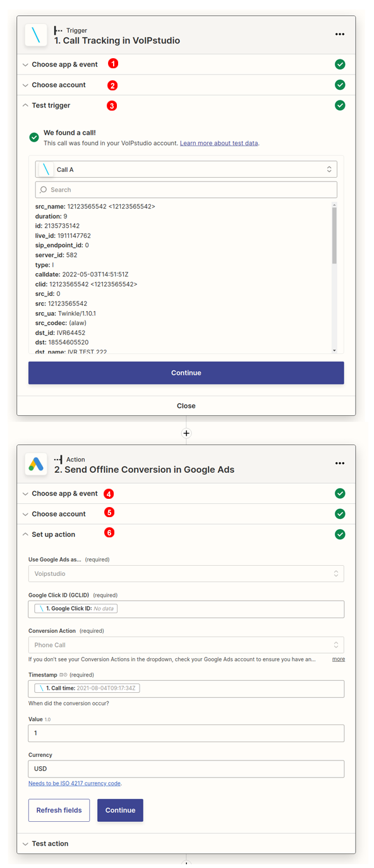This screenshot has height=868, width=374.
Task: Select the clid data row
Action: tap(87, 284)
